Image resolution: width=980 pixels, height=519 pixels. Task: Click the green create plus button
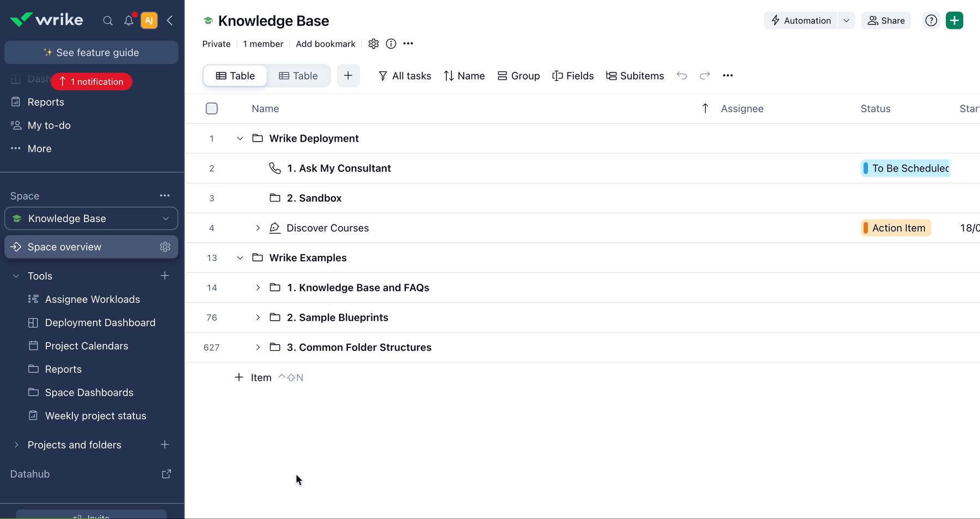click(954, 21)
